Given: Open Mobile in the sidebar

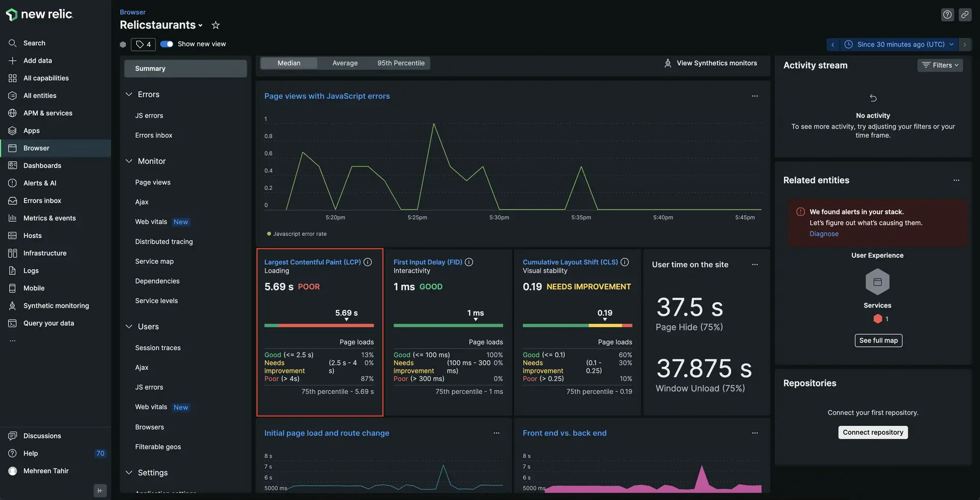Looking at the screenshot, I should (34, 288).
